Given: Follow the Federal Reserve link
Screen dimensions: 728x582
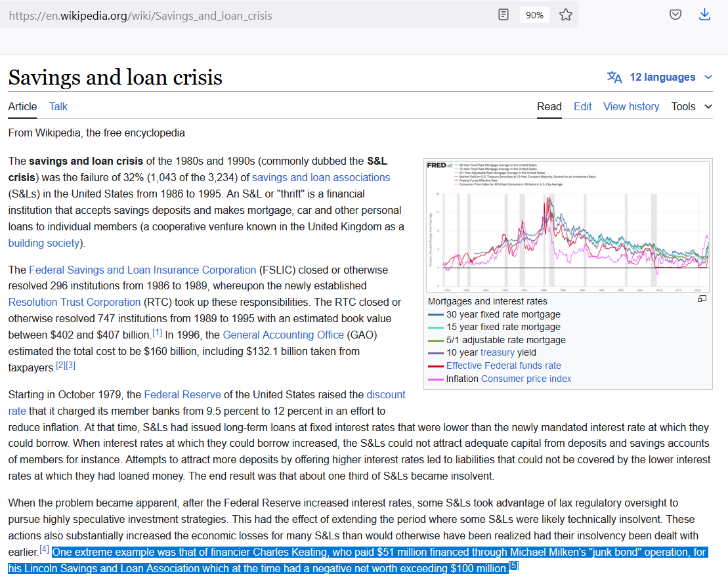Looking at the screenshot, I should [x=182, y=394].
